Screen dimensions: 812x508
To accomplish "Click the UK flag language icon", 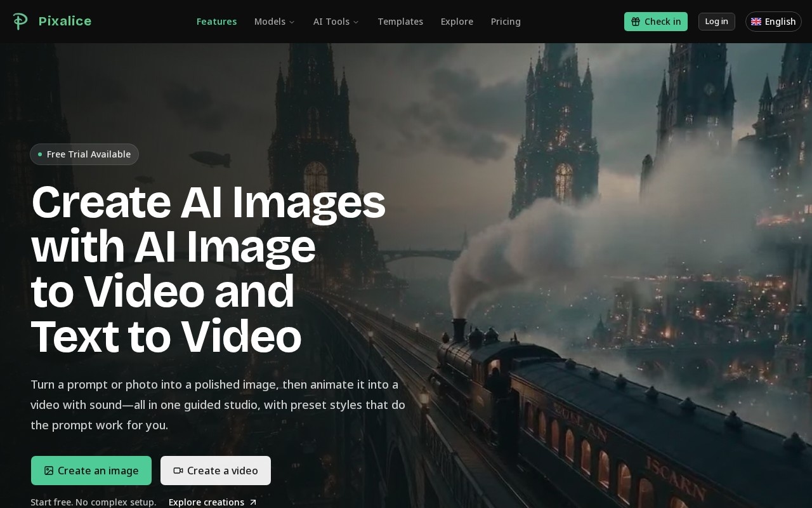I will (x=756, y=22).
